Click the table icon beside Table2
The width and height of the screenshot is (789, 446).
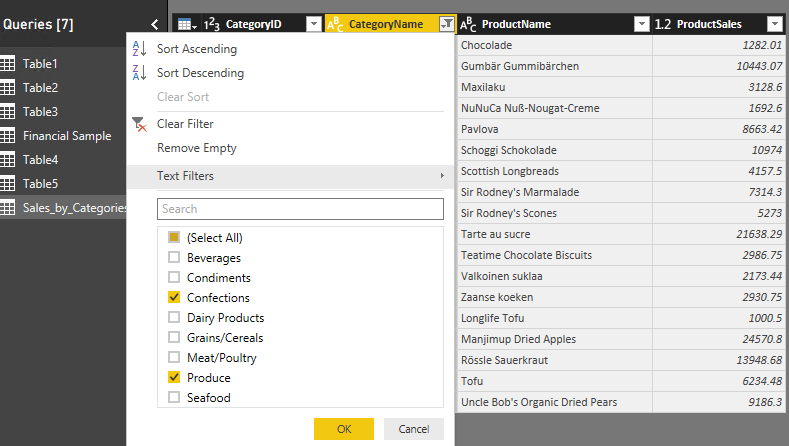click(x=8, y=88)
